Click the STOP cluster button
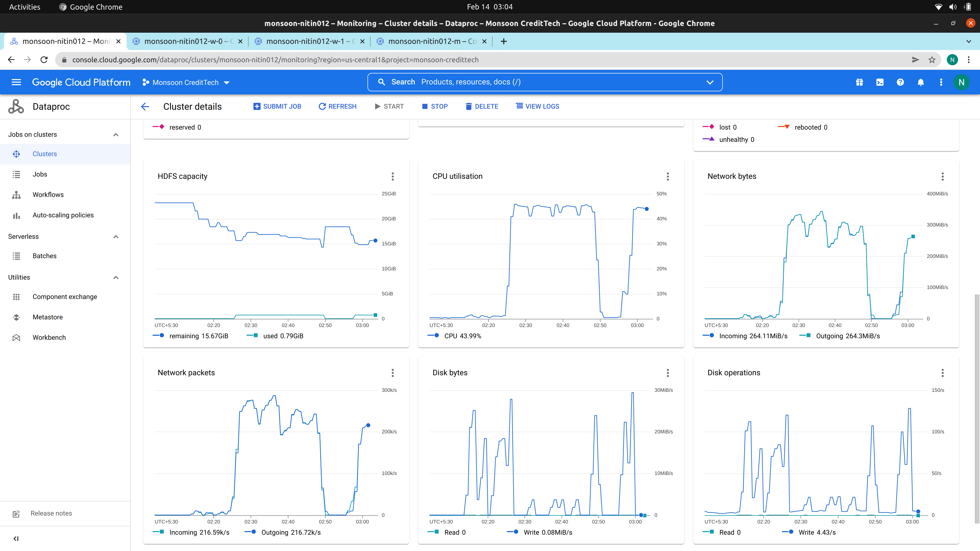This screenshot has height=551, width=980. pos(434,106)
